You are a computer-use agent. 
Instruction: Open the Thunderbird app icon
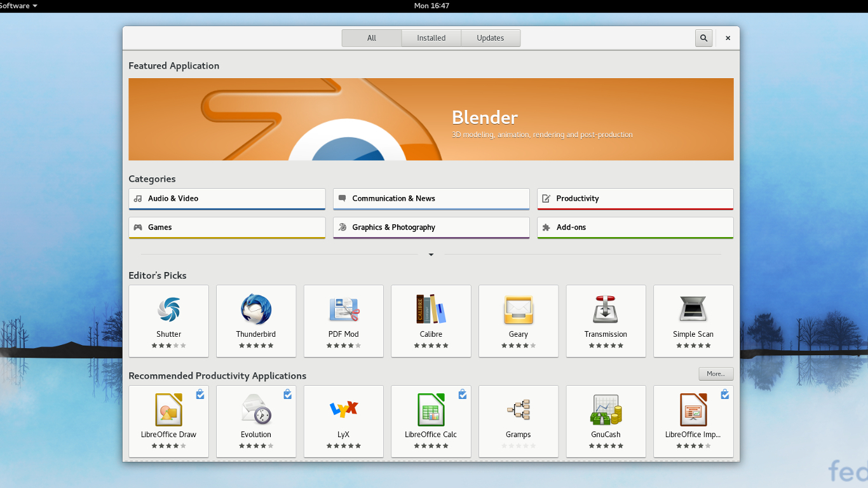[256, 309]
